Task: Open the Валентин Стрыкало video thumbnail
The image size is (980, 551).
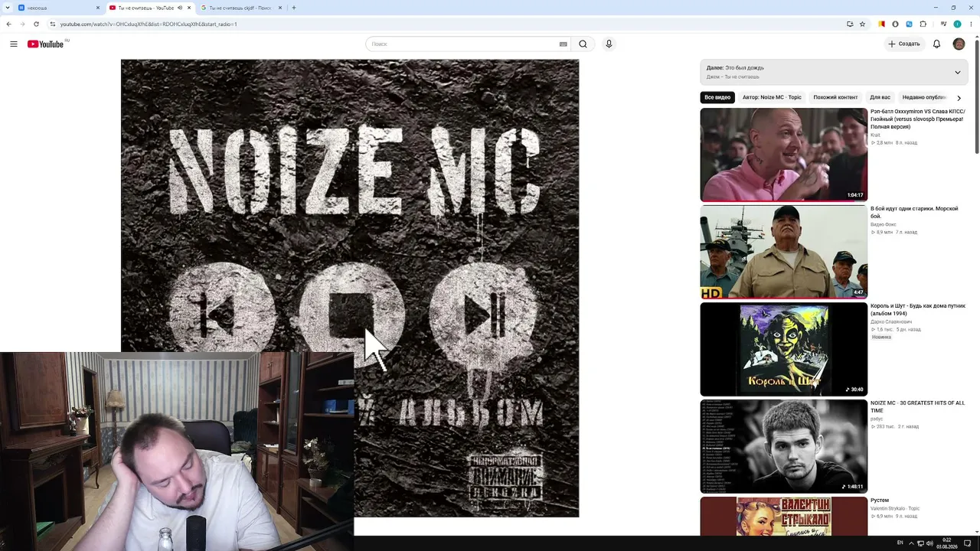Action: coord(784,517)
